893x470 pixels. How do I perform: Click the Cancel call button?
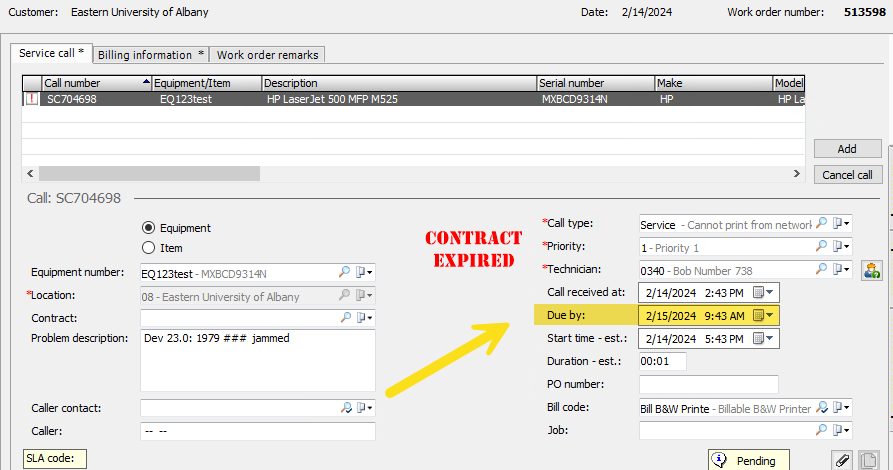pos(847,175)
